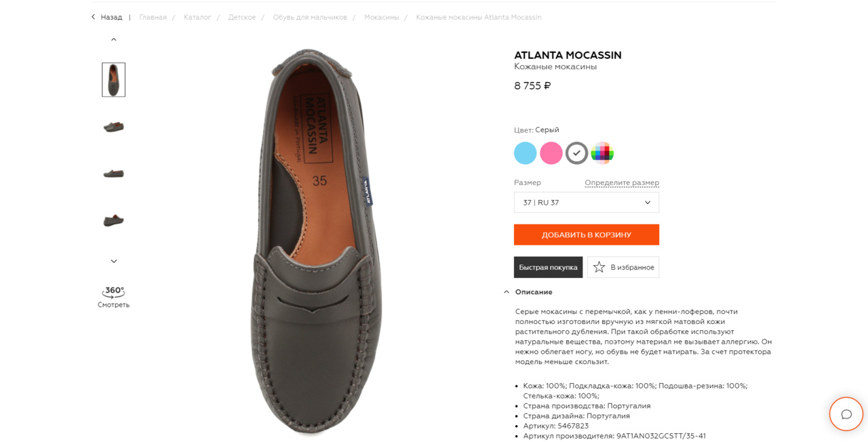
Task: Choose the light blue color swatch
Action: click(525, 153)
